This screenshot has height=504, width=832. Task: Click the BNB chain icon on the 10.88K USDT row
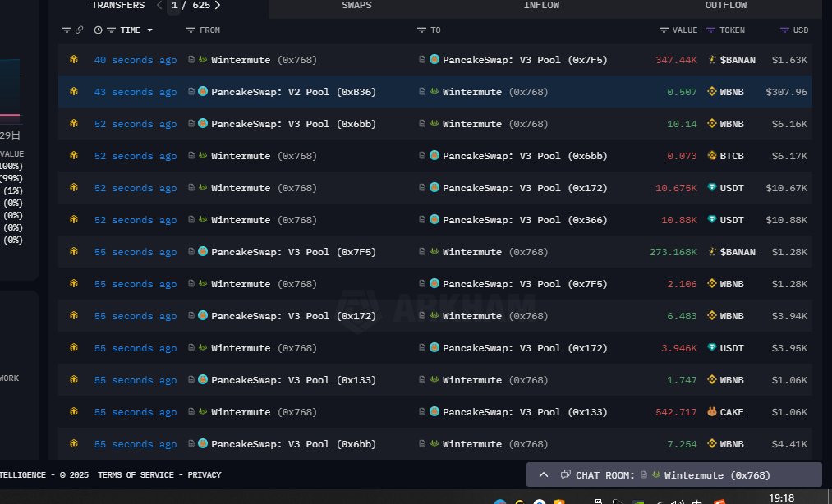point(74,220)
